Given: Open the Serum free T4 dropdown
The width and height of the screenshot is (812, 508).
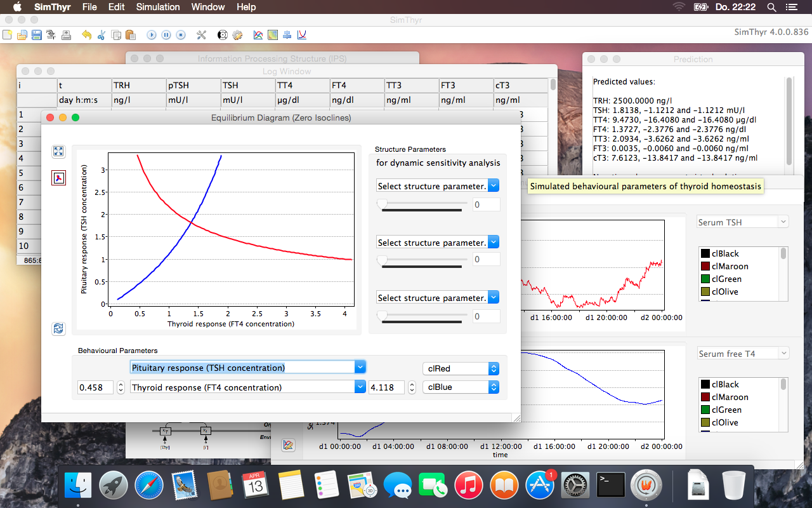Looking at the screenshot, I should [x=742, y=353].
